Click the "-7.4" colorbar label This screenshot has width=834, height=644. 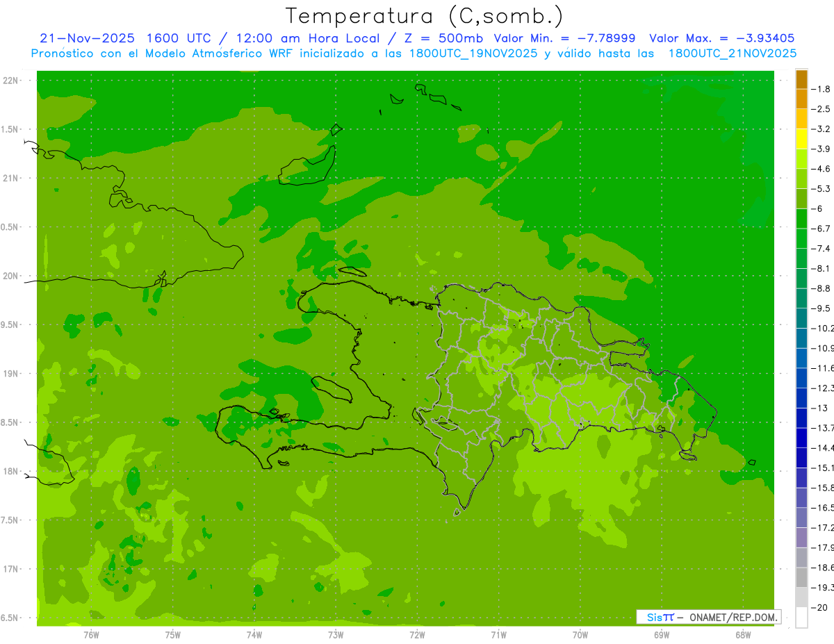click(821, 249)
